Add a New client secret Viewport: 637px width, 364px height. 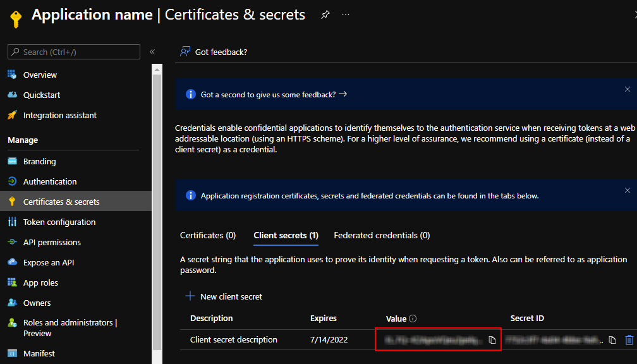coord(224,296)
